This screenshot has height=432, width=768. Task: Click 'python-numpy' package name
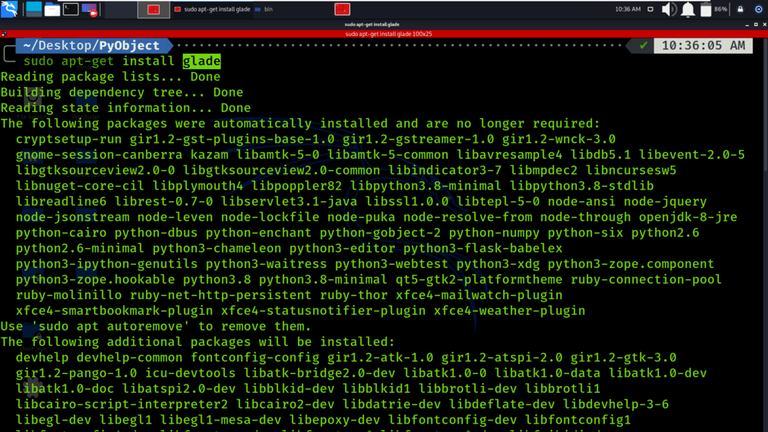tap(494, 233)
